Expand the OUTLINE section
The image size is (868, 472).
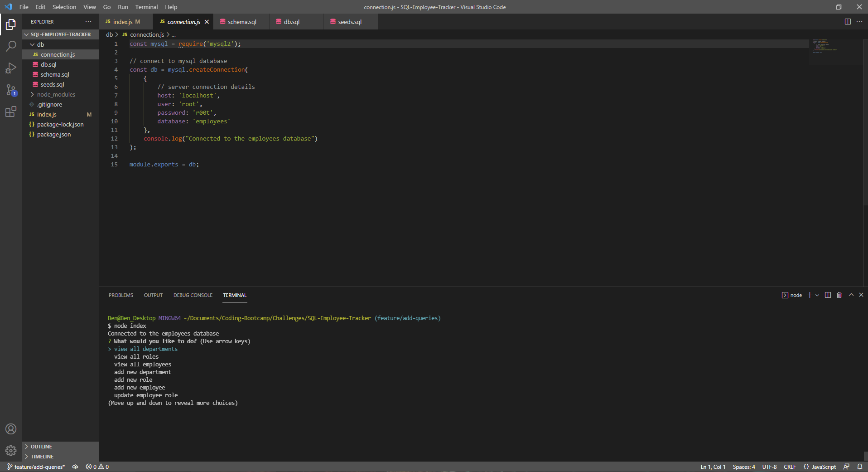[41, 446]
